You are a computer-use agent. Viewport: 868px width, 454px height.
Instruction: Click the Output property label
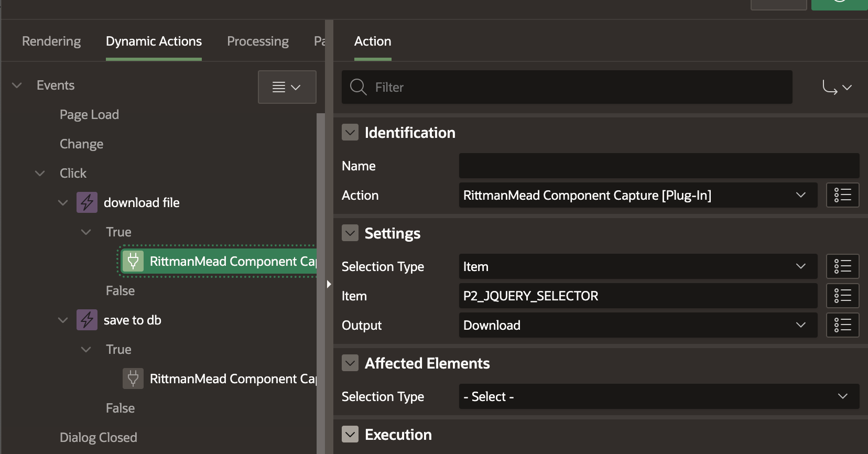362,325
